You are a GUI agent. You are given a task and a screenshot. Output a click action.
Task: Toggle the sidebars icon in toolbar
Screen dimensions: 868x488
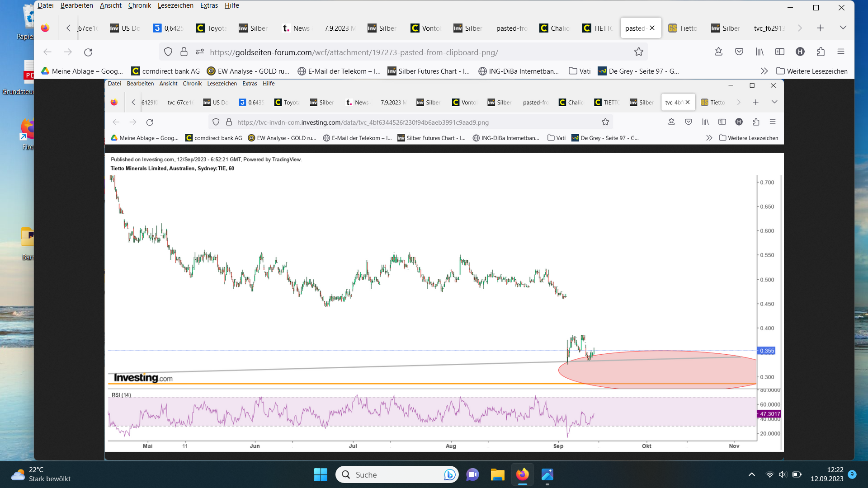coord(779,52)
